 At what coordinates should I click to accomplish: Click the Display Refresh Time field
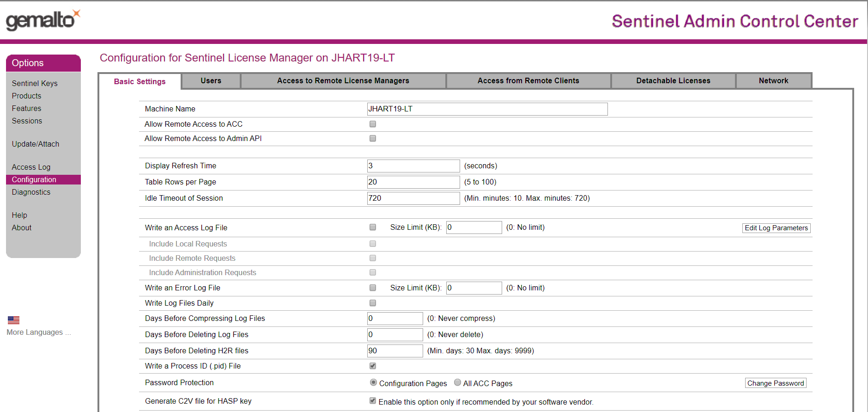(x=413, y=166)
